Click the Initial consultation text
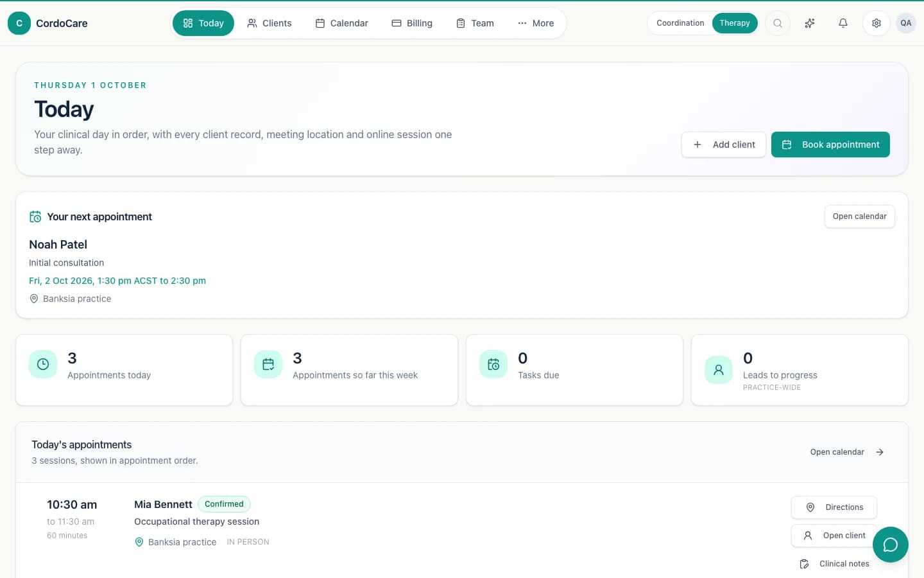924x578 pixels. [x=66, y=263]
